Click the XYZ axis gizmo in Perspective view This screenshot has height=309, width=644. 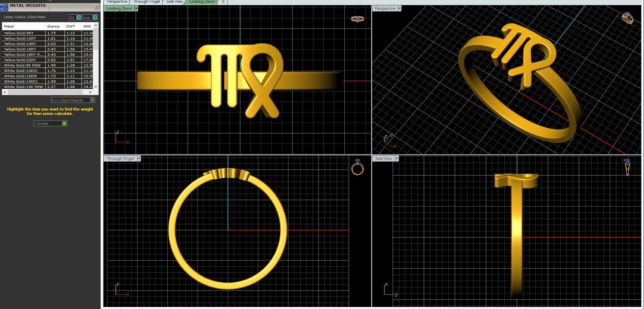[390, 141]
